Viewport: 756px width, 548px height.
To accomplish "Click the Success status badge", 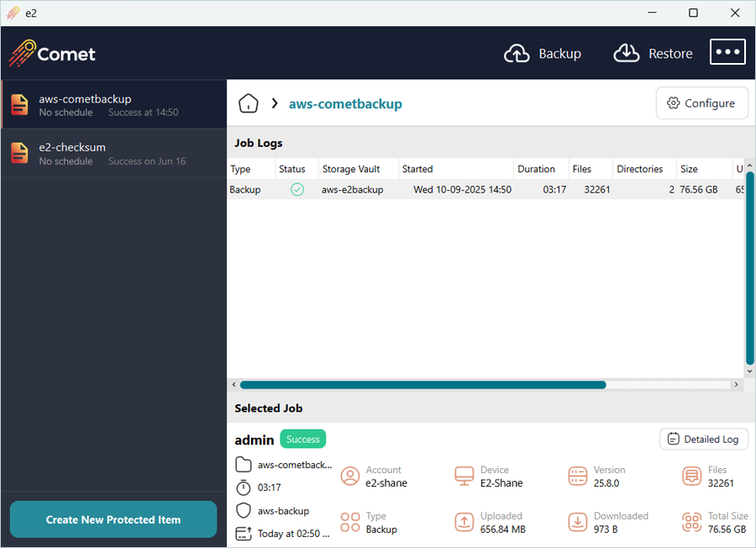I will tap(302, 439).
